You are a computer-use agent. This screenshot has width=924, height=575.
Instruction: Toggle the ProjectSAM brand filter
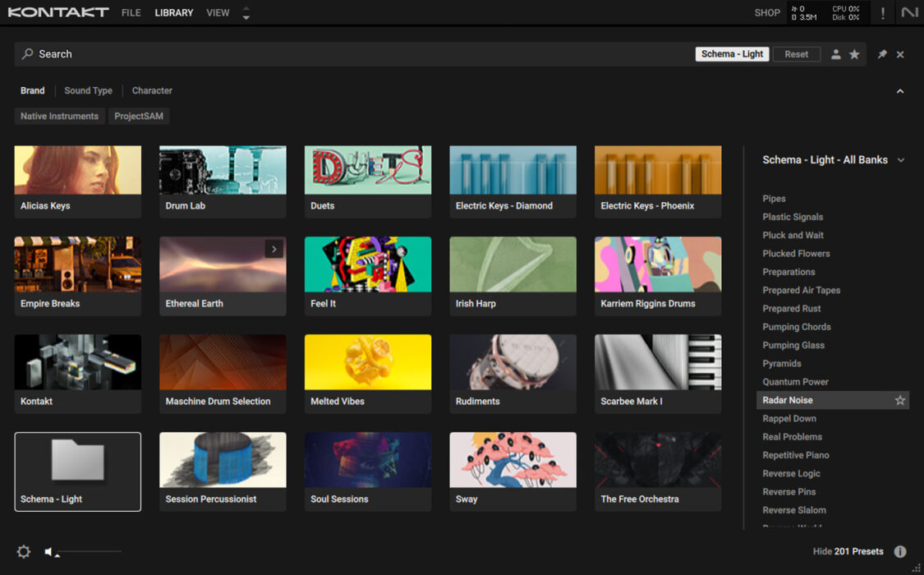coord(138,116)
